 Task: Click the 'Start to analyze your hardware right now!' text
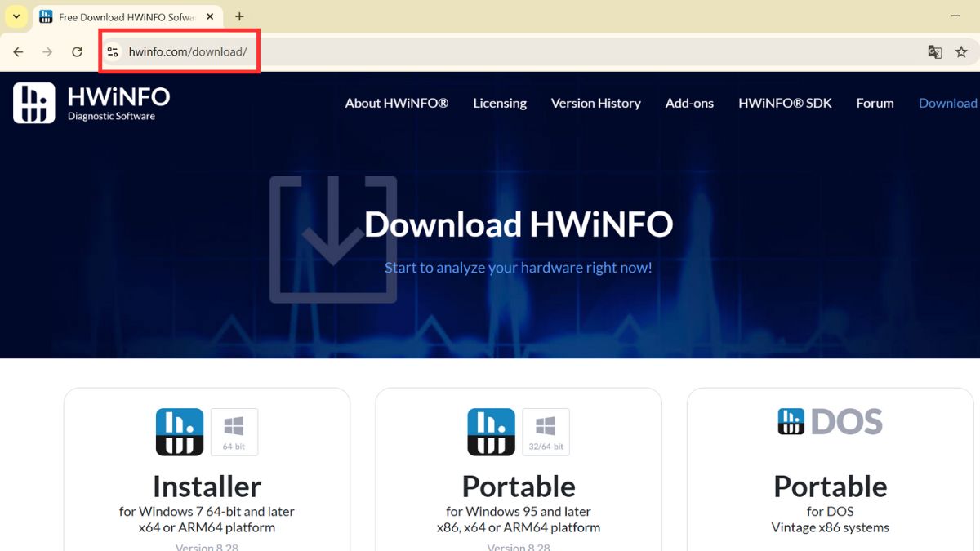pyautogui.click(x=519, y=268)
